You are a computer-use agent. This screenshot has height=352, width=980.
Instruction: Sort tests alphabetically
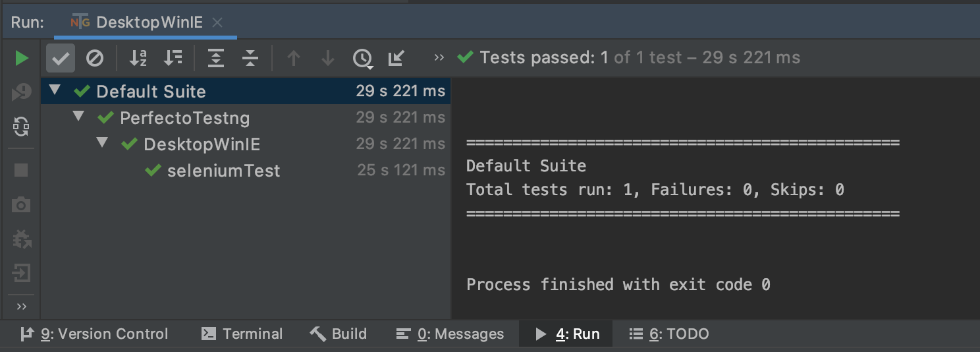tap(138, 58)
